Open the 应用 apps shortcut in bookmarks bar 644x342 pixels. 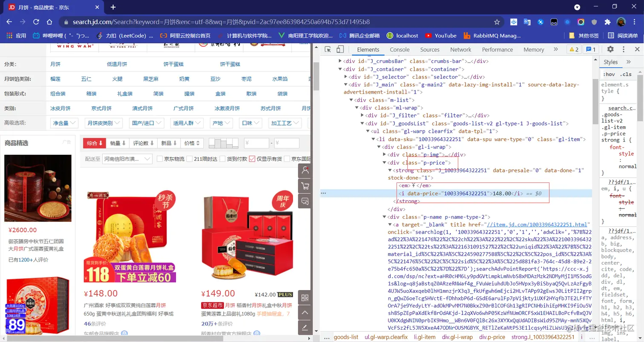point(15,36)
